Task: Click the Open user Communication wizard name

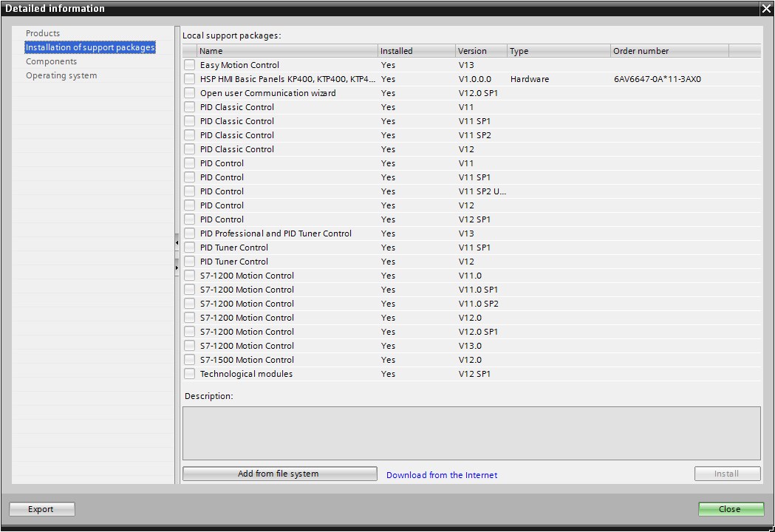Action: (267, 93)
